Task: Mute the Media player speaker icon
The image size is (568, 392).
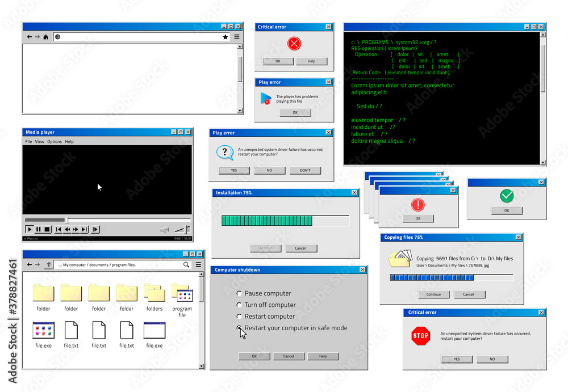Action: [x=165, y=230]
